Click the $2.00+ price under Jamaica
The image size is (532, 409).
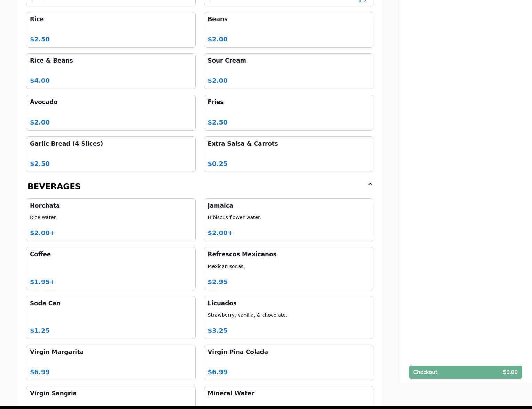[x=220, y=233]
